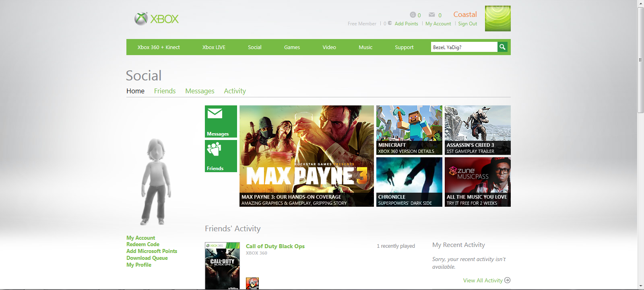The height and width of the screenshot is (290, 644).
Task: Open the Games menu
Action: [x=292, y=47]
